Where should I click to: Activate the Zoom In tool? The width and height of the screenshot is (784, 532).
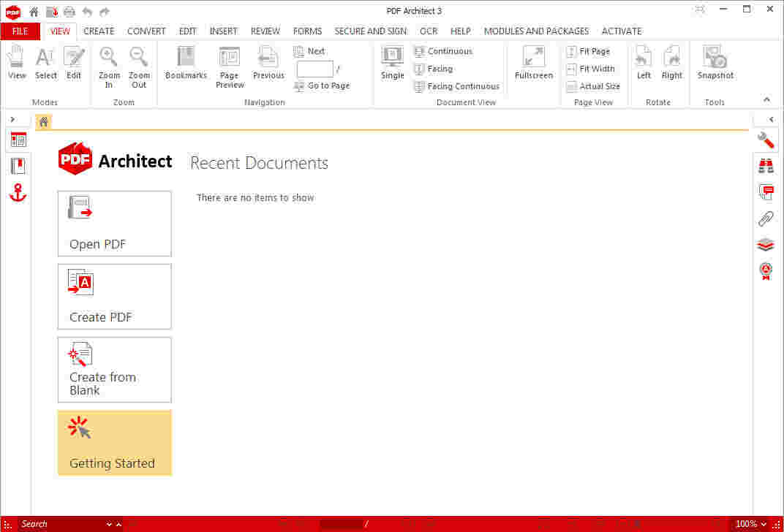pos(108,66)
